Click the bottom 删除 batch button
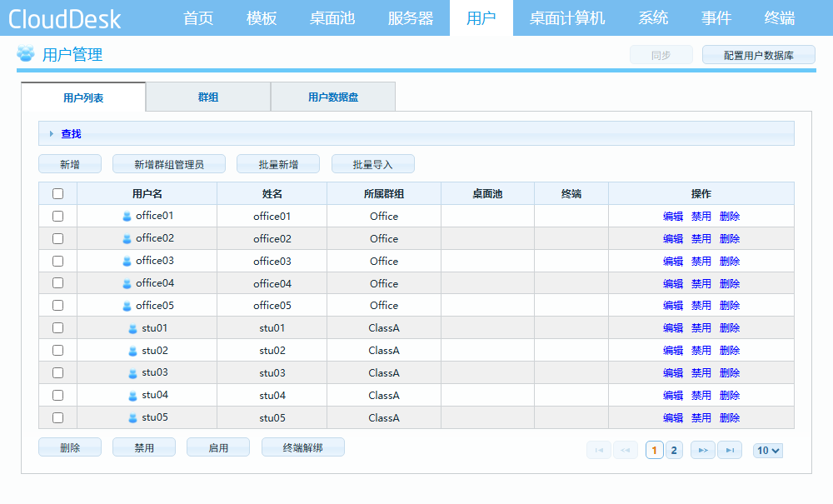This screenshot has height=504, width=833. coord(70,447)
